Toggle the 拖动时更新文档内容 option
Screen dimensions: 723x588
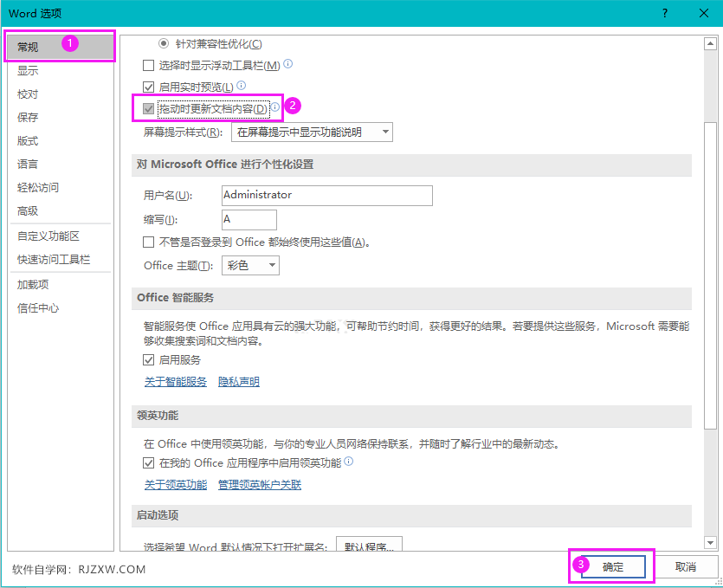pyautogui.click(x=147, y=107)
